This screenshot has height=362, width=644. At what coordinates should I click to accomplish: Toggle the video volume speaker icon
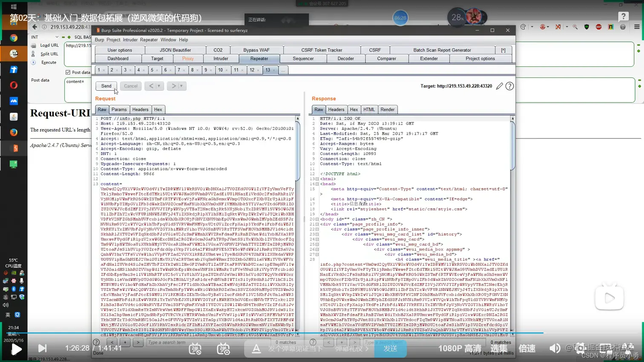555,348
